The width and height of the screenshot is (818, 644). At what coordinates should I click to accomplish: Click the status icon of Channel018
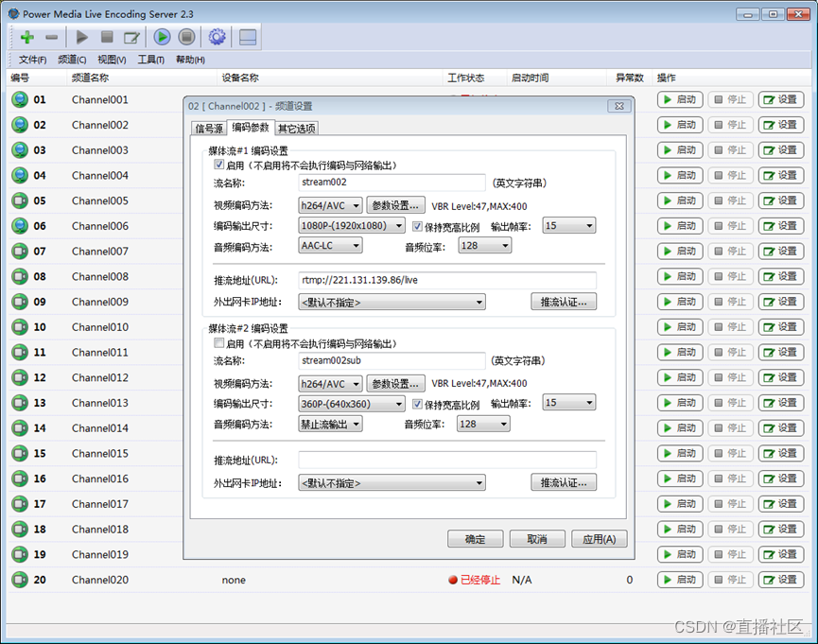[20, 529]
